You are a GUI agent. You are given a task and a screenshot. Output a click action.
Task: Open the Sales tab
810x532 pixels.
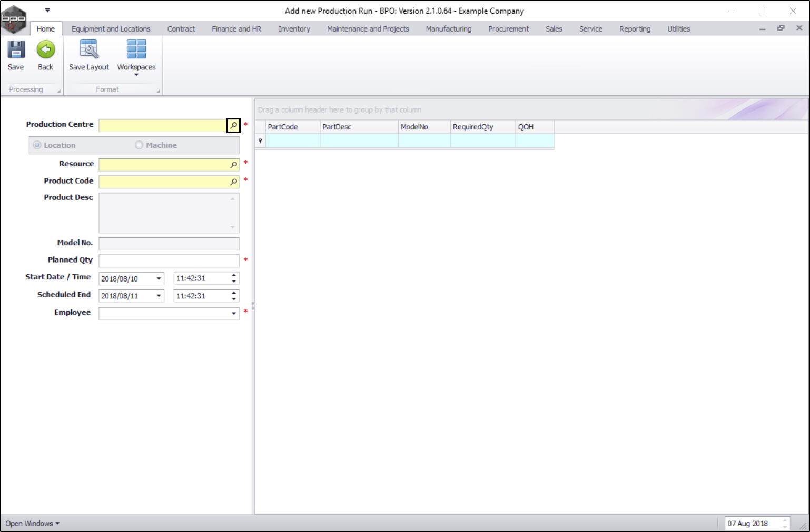point(554,29)
